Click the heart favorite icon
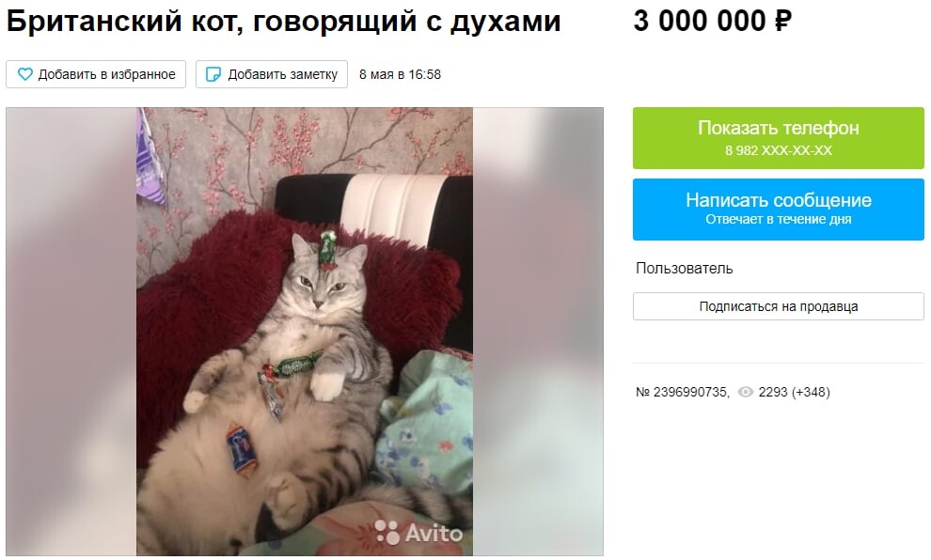Image resolution: width=931 pixels, height=560 pixels. [x=25, y=74]
